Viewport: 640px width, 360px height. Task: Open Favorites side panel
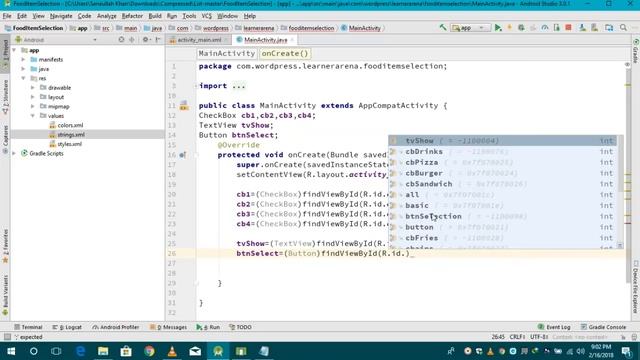5,246
